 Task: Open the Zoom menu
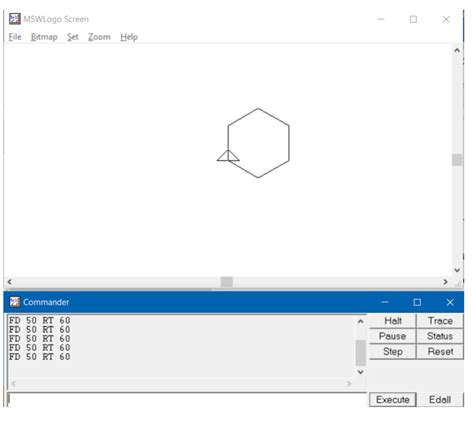click(99, 37)
